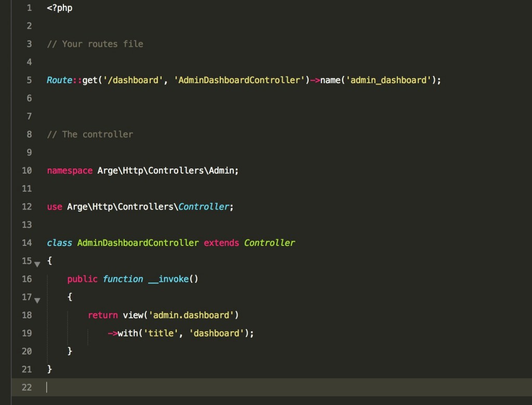Click the parent 'Controller' class on line 14

(270, 243)
